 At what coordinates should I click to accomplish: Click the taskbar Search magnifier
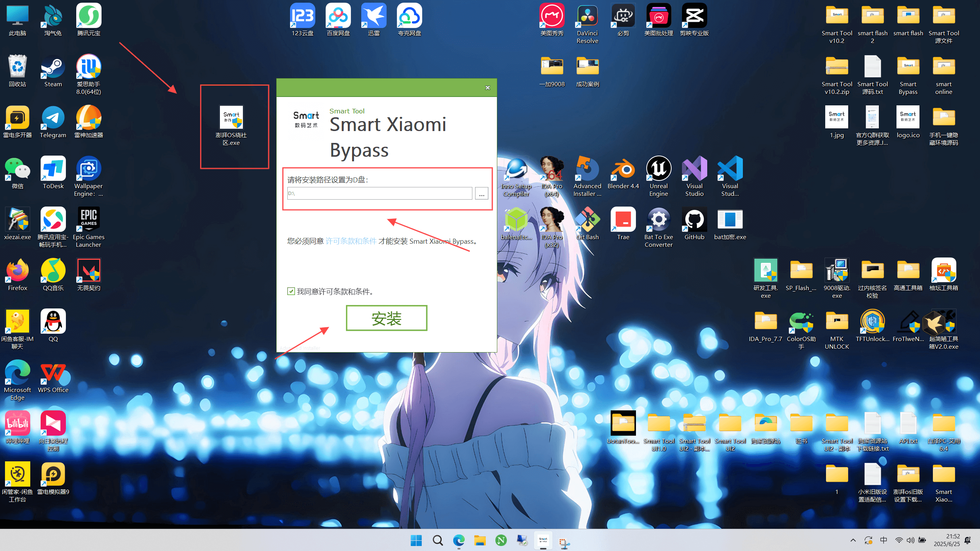coord(437,540)
